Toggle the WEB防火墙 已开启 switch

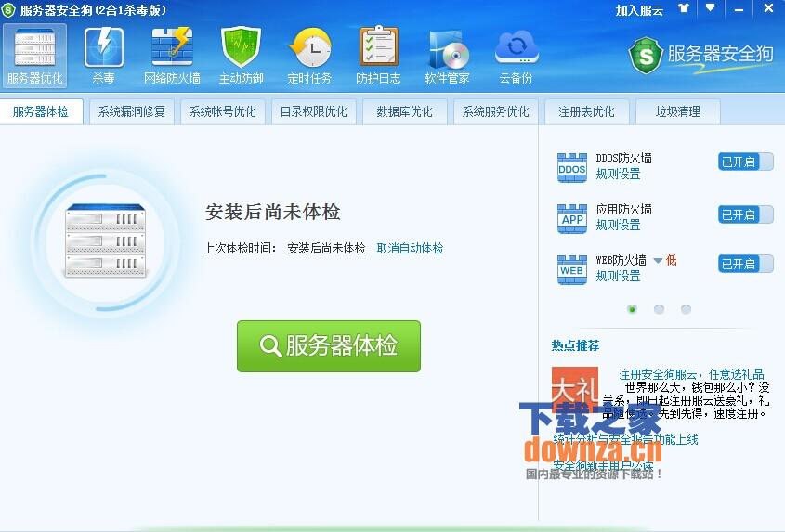(x=745, y=264)
